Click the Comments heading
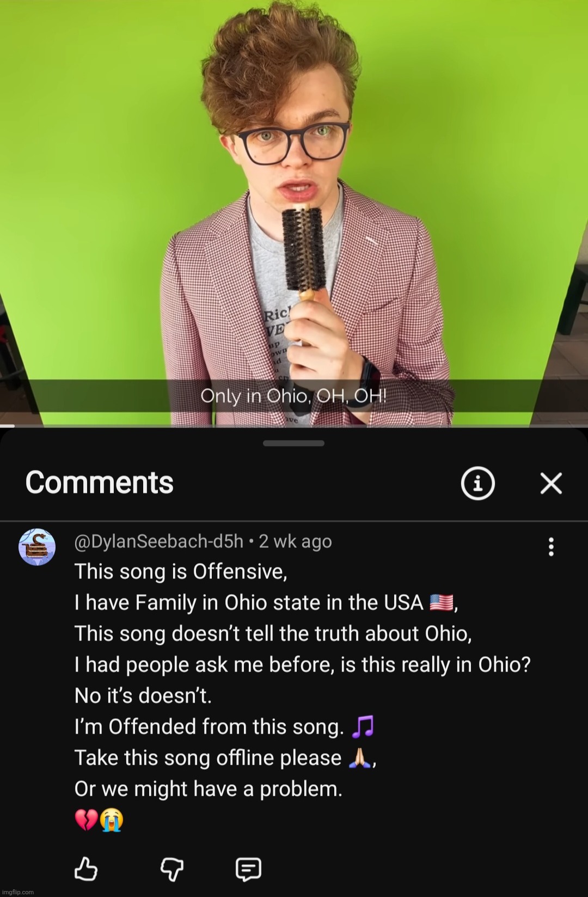 (x=100, y=483)
